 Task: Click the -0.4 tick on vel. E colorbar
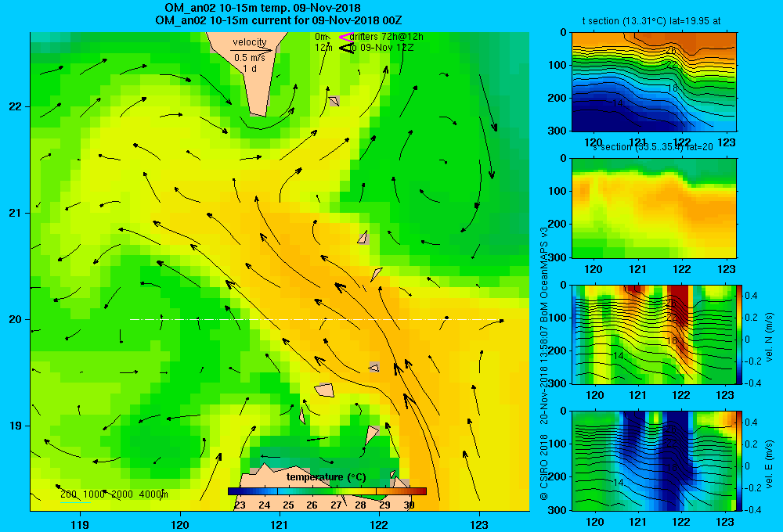752,509
